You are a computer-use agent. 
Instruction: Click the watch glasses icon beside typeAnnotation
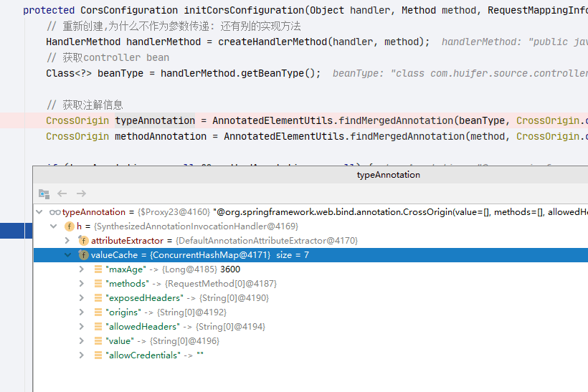point(54,213)
